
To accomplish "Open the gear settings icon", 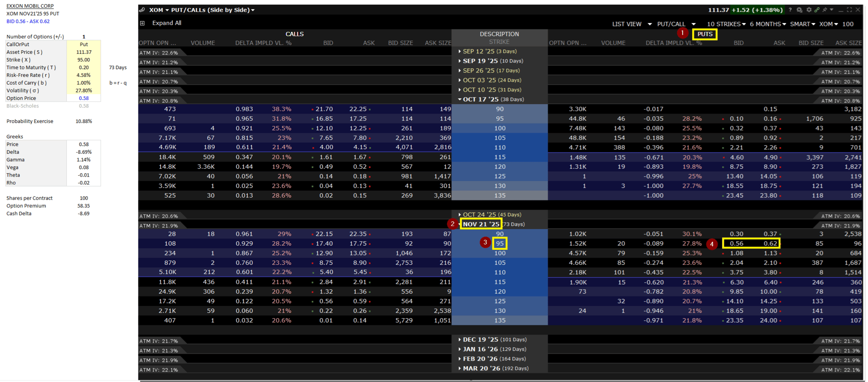I will (809, 10).
